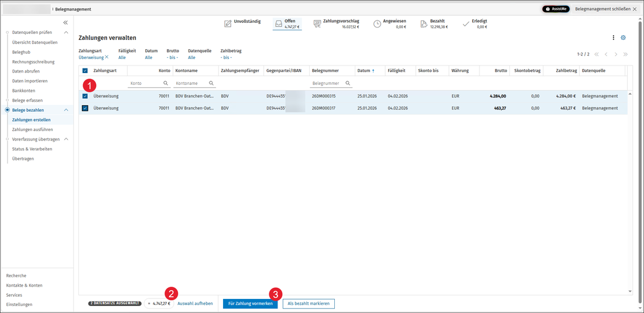The image size is (644, 313).
Task: Close Belegmanagement via the X button
Action: click(x=635, y=9)
